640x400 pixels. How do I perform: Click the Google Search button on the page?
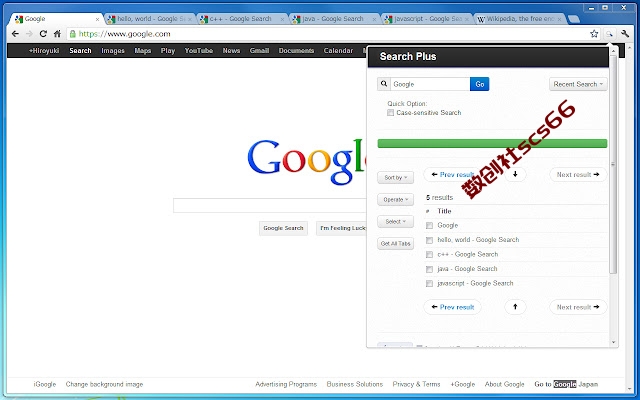(283, 228)
